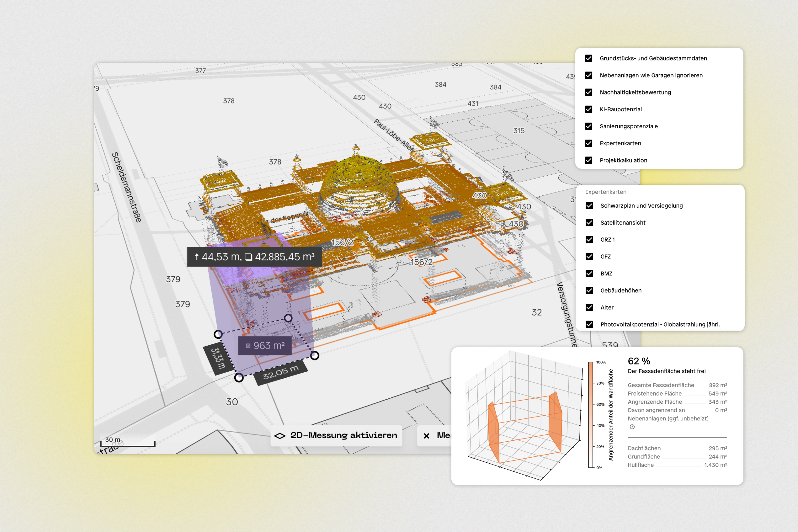Expand the Projektkalkulation option
Screen dimensions: 798x532
[624, 160]
